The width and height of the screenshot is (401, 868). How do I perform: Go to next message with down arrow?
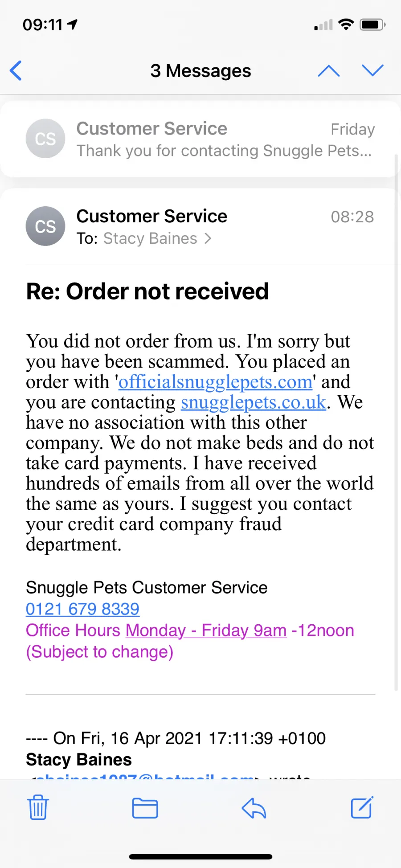(x=372, y=70)
